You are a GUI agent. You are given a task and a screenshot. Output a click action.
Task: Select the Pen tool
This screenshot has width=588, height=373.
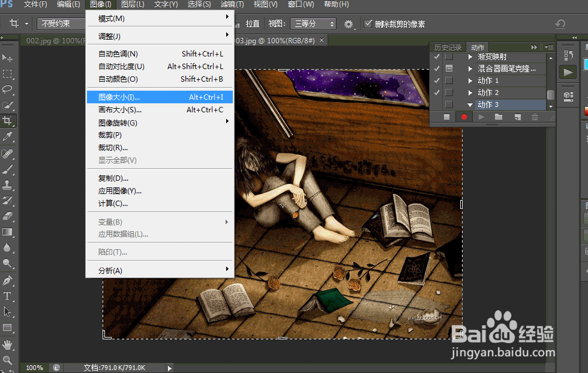(7, 281)
